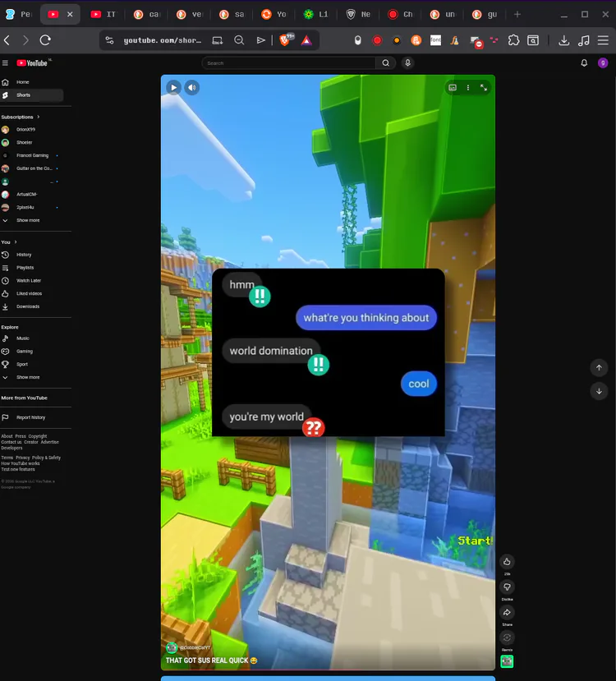Open YouTube notifications bell
Screen dimensions: 616x681
(x=584, y=63)
